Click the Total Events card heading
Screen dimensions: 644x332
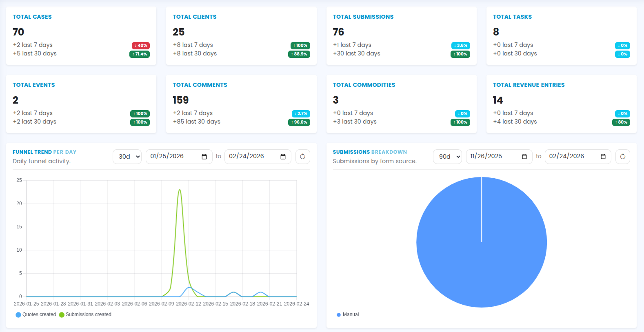point(33,85)
